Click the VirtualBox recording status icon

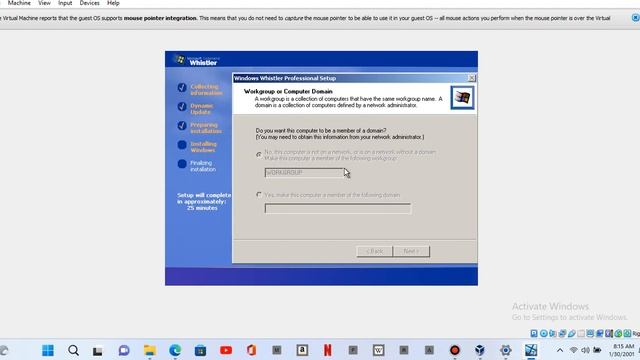(599, 333)
